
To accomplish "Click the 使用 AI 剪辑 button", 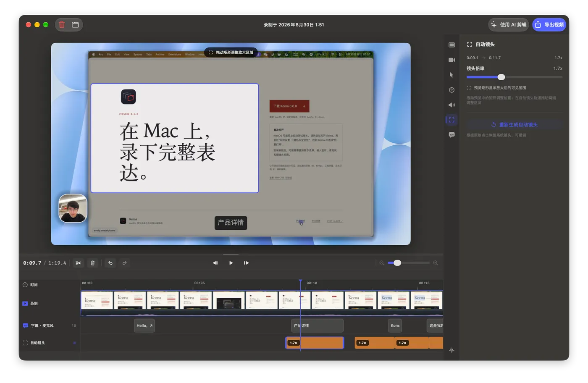I will [508, 25].
